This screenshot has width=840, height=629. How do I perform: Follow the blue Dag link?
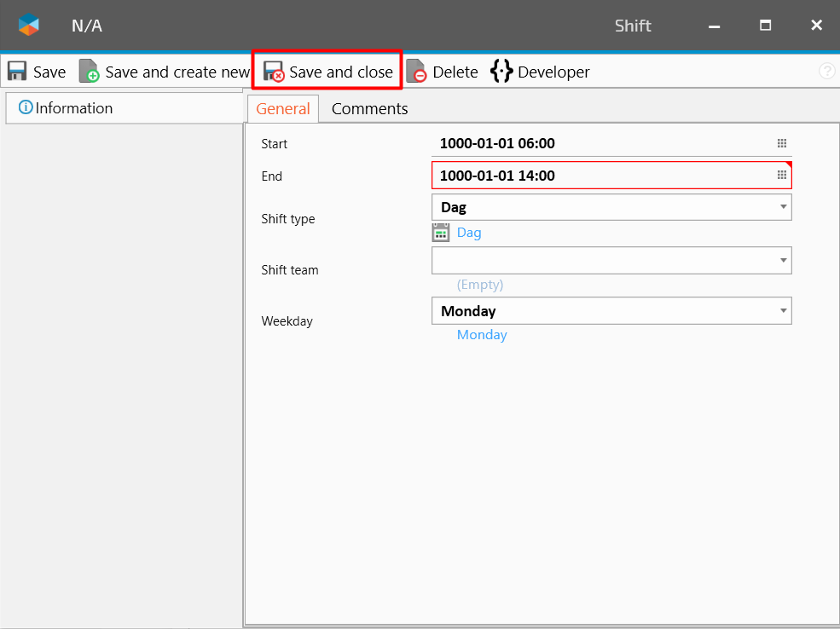coord(469,233)
